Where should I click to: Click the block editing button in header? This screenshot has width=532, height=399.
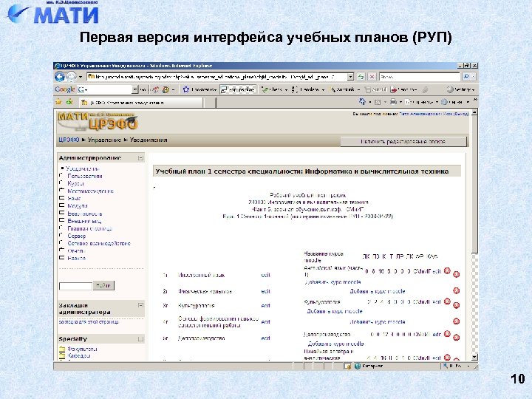coord(403,142)
